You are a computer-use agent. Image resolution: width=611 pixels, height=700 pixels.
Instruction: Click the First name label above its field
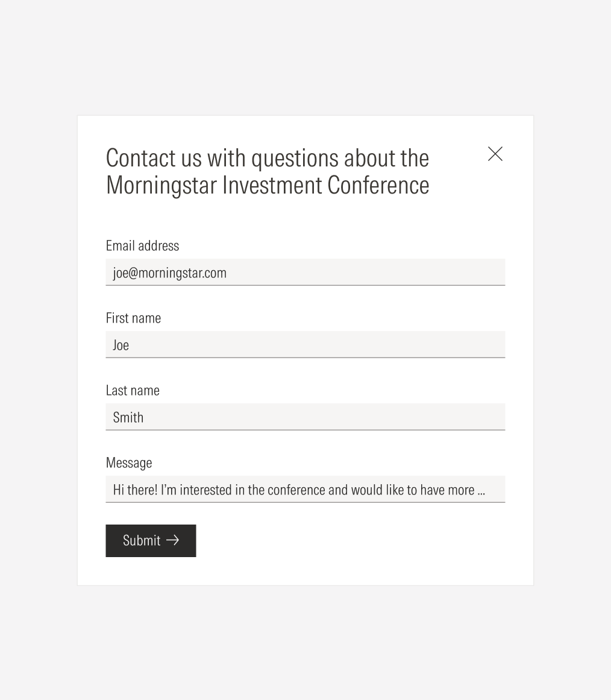[133, 318]
